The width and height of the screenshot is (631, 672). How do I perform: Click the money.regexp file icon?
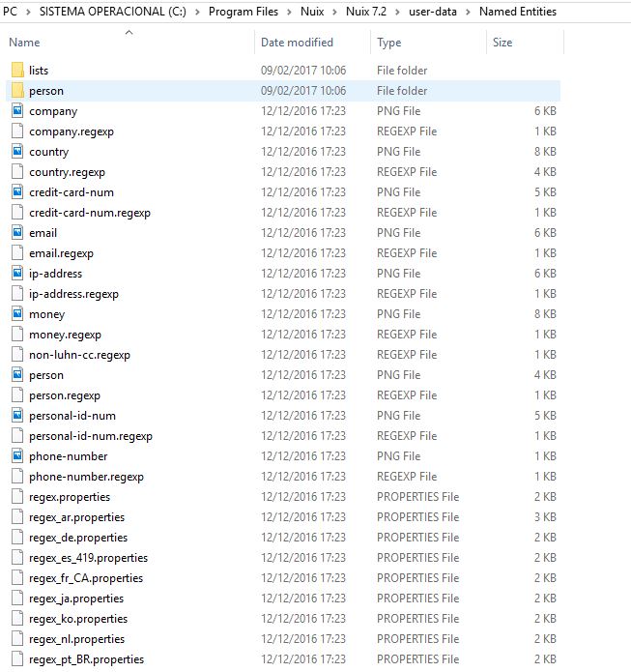[x=17, y=335]
